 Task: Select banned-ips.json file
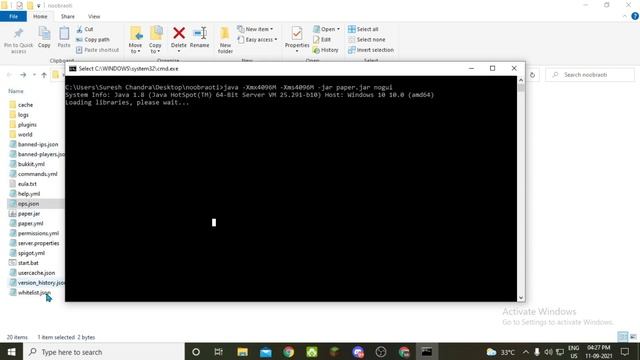click(x=34, y=144)
